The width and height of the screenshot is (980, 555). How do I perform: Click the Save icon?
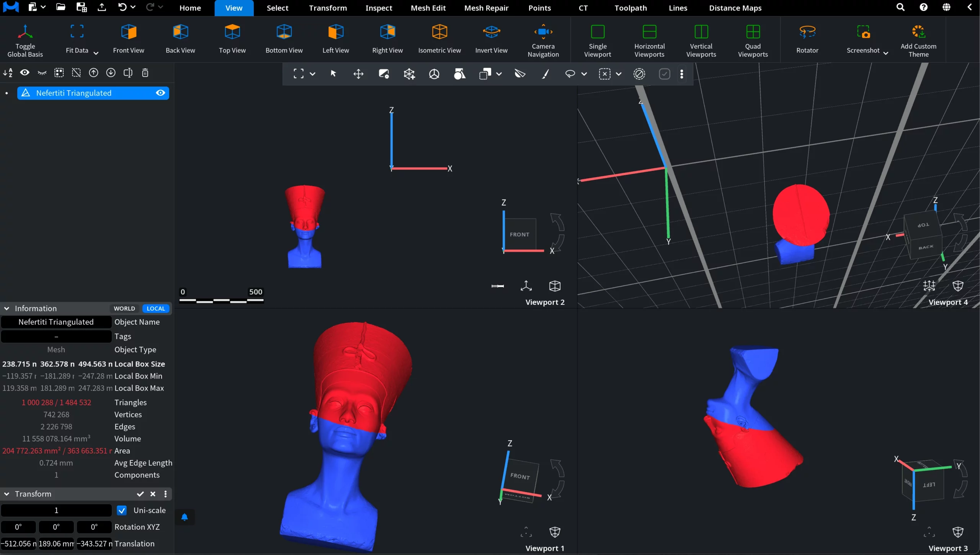[81, 7]
